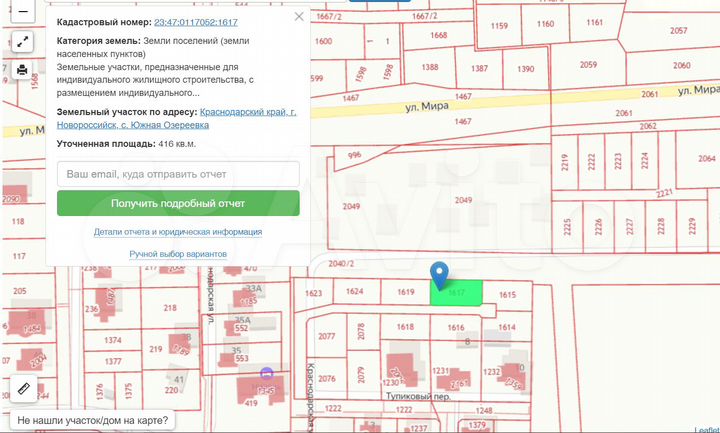Open the Краснодарский край address link
The image size is (720, 433).
point(248,113)
